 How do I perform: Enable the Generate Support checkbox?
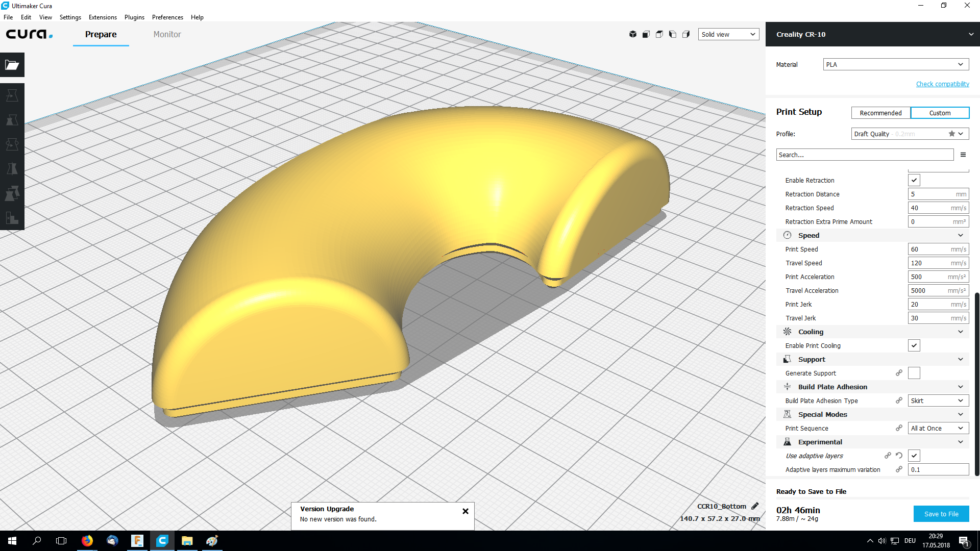914,373
